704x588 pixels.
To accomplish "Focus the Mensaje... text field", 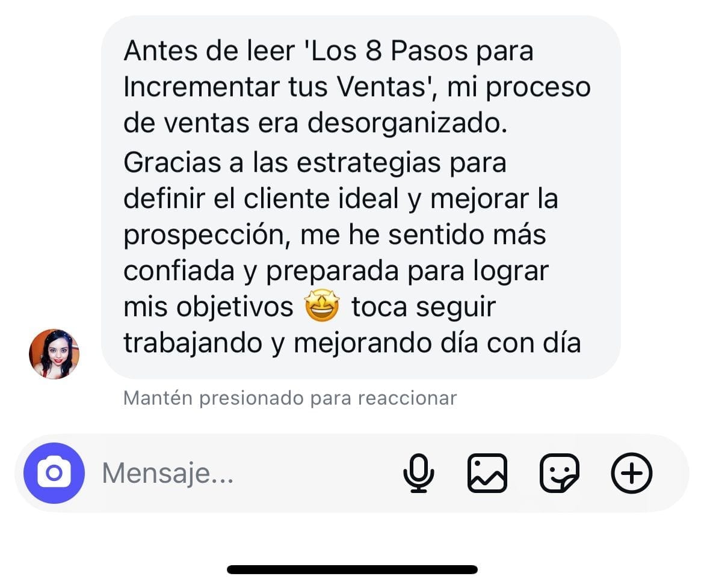I will coord(242,473).
